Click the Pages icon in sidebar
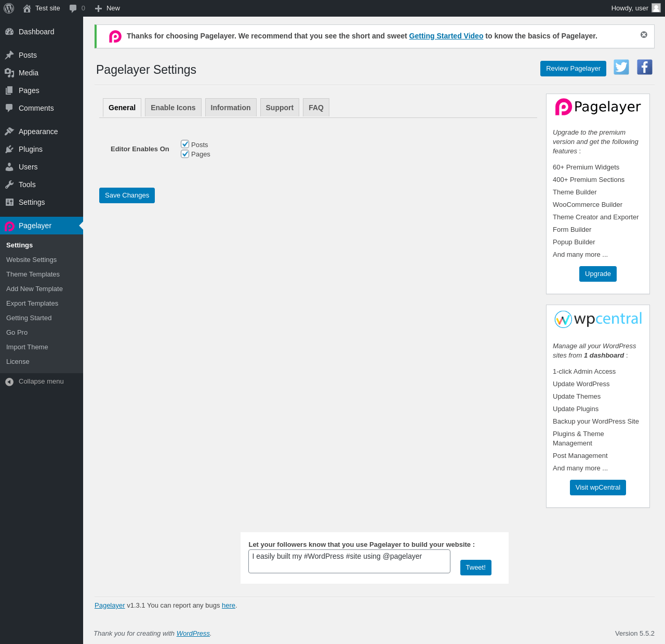The image size is (665, 644). [x=9, y=90]
